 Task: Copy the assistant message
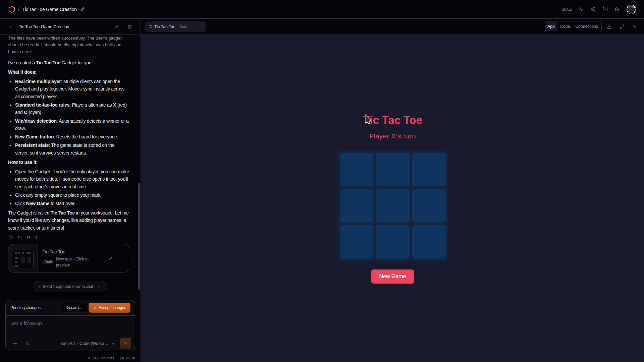[x=10, y=238]
